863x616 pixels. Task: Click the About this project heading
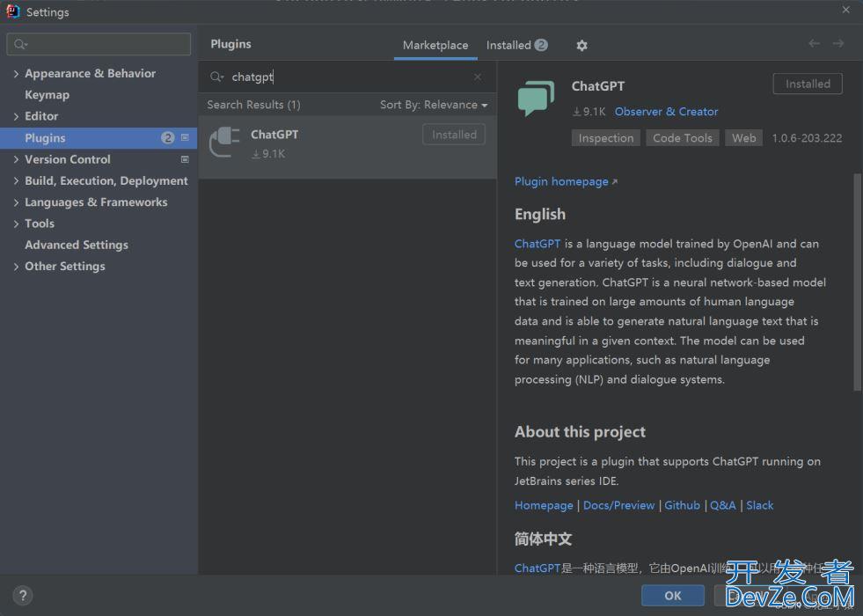coord(580,431)
